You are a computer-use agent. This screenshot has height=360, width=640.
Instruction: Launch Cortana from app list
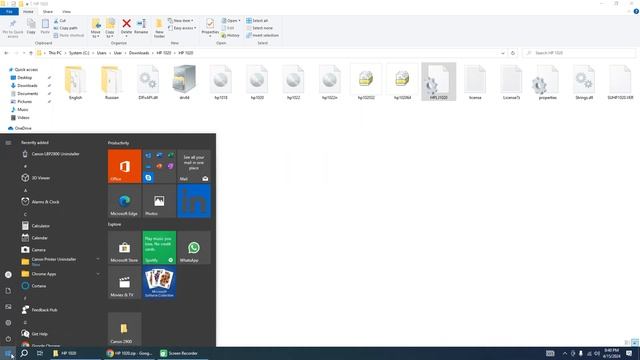pos(39,286)
